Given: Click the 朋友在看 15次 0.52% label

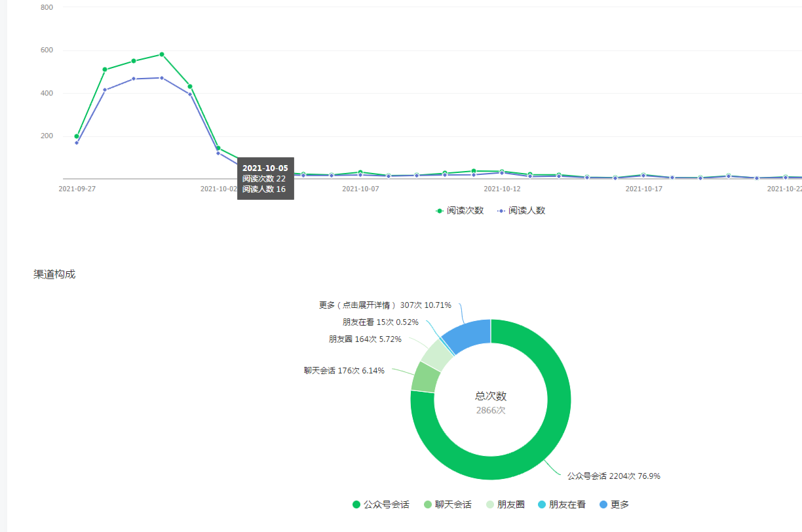Looking at the screenshot, I should [380, 322].
